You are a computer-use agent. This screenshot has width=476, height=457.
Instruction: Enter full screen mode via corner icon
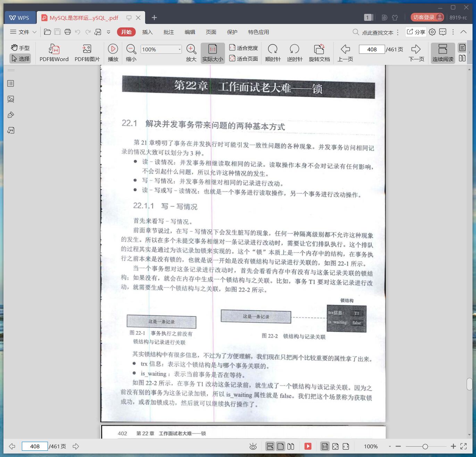tap(464, 446)
